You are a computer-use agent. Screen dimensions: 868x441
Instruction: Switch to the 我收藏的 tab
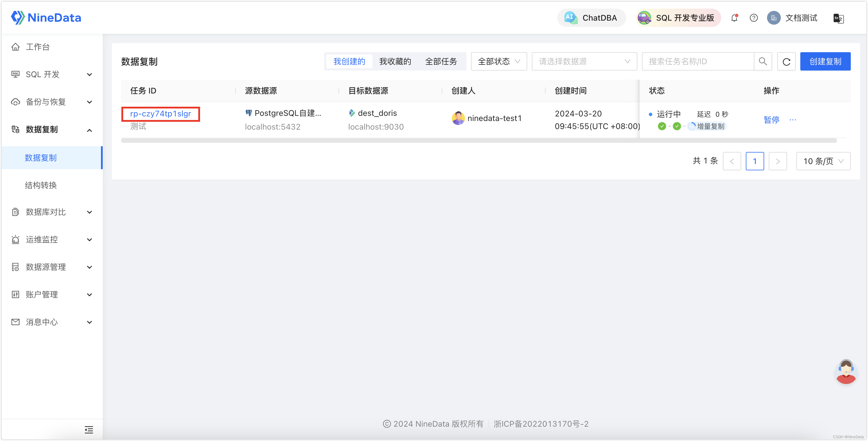click(395, 61)
